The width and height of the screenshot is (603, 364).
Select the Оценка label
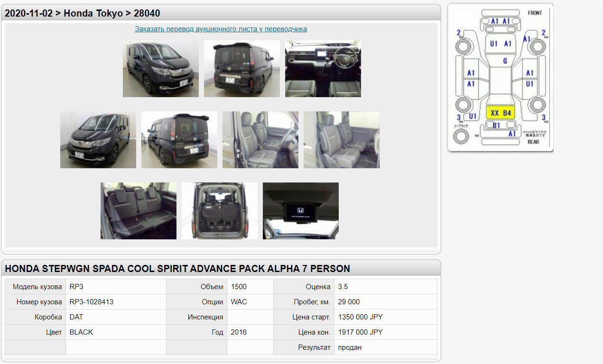(x=318, y=287)
